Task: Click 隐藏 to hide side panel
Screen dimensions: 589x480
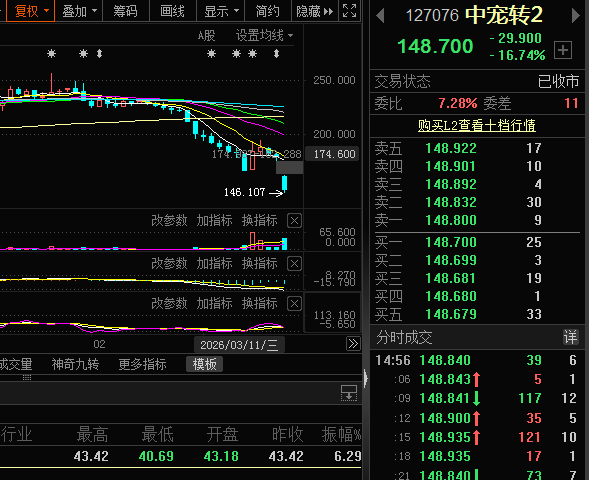Action: click(x=315, y=11)
